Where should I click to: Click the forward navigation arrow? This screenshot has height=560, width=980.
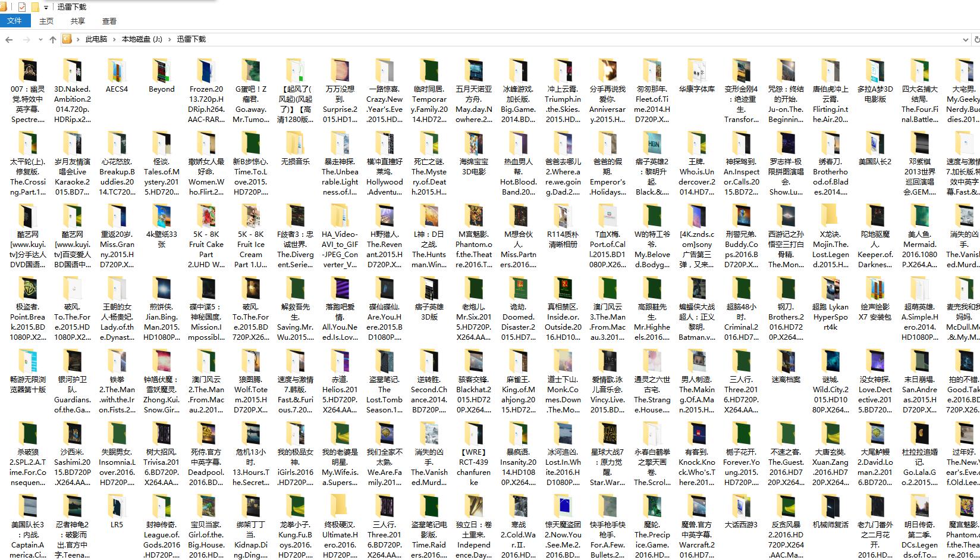[x=26, y=39]
